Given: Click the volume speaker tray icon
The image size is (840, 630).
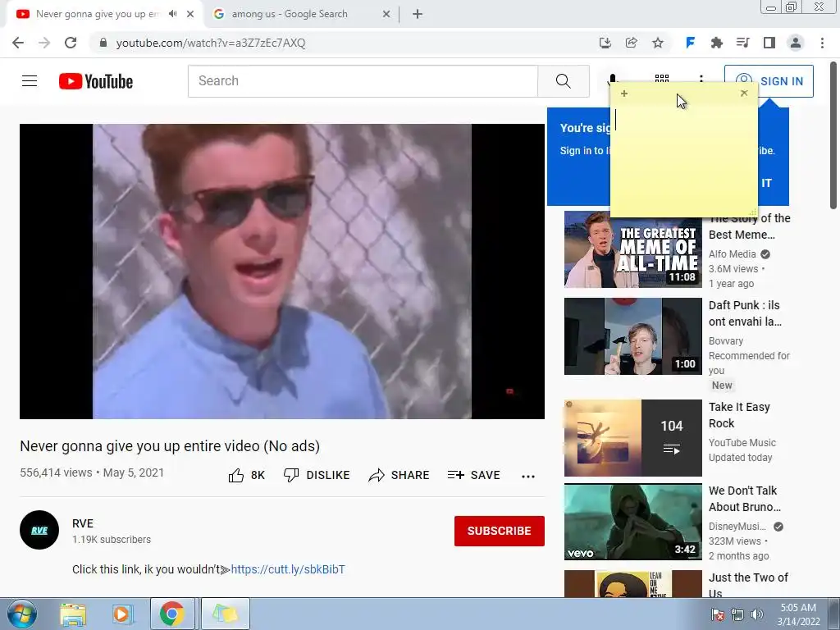Looking at the screenshot, I should point(757,614).
